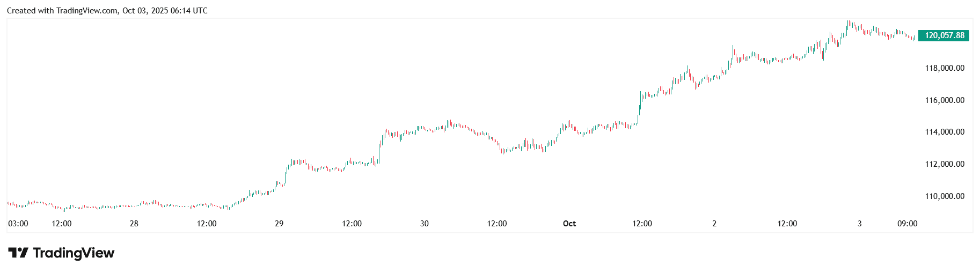Viewport: 980px width, 273px height.
Task: Select the 29 date marker on time axis
Action: tap(279, 224)
